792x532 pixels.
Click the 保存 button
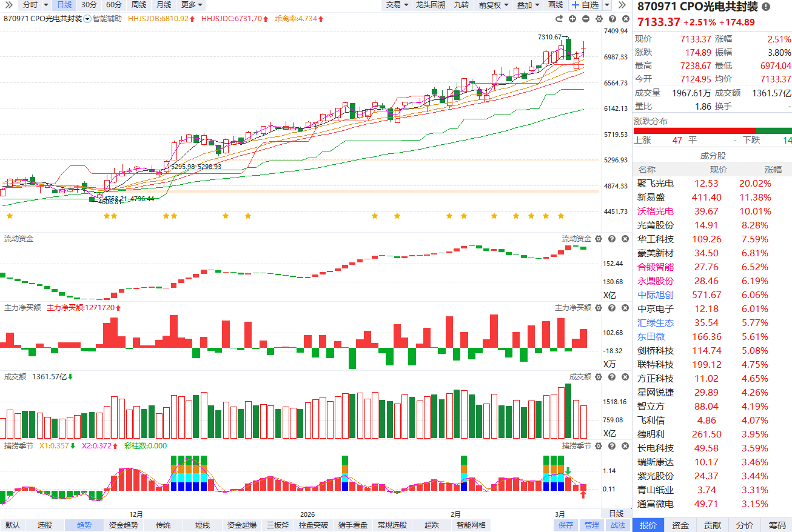(x=566, y=525)
